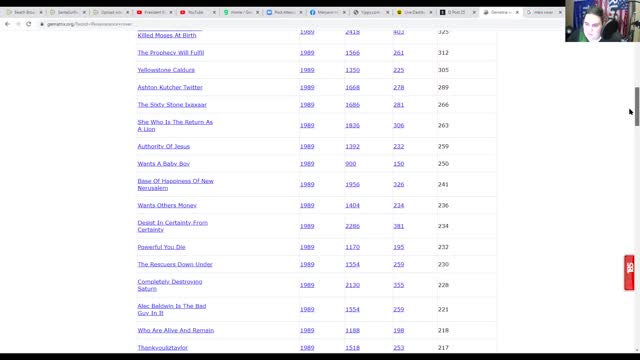Go back with the browser back arrow

(7, 24)
